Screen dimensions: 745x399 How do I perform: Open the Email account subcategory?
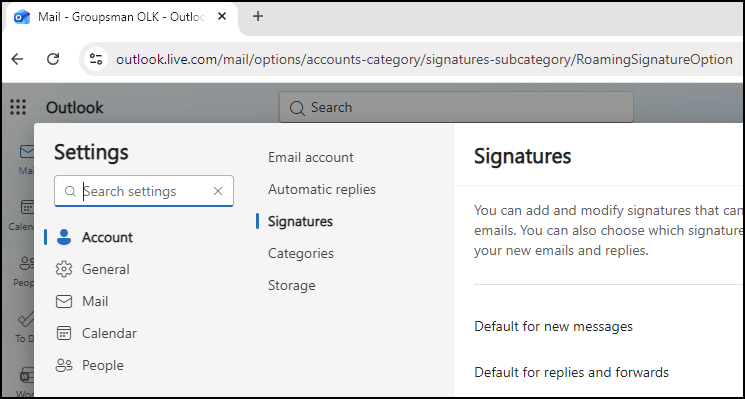(311, 157)
